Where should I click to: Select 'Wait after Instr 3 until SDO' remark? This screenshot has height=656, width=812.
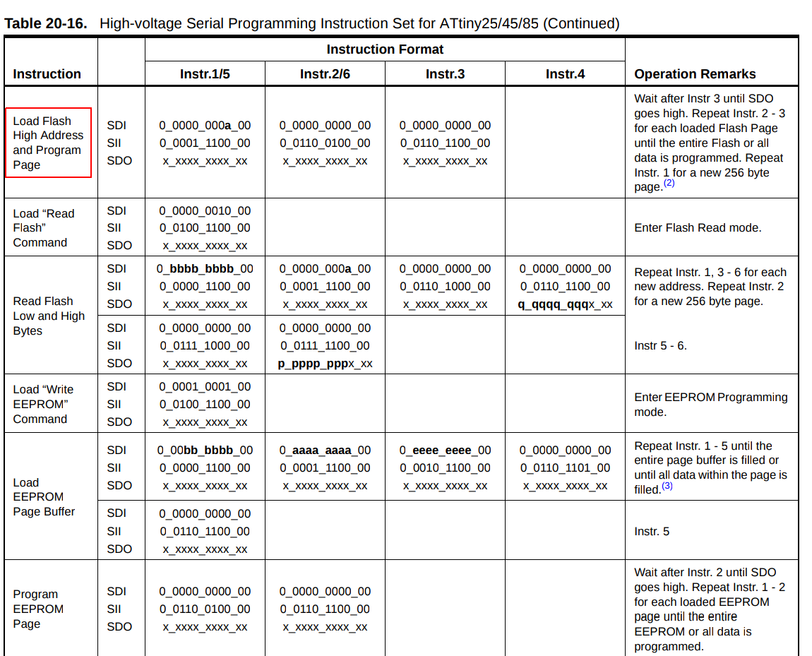704,98
